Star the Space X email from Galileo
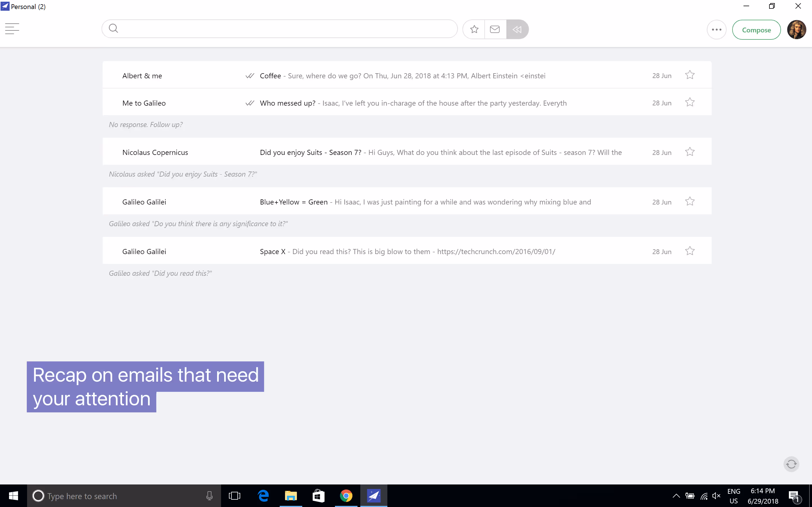Viewport: 812px width, 507px height. [x=690, y=251]
